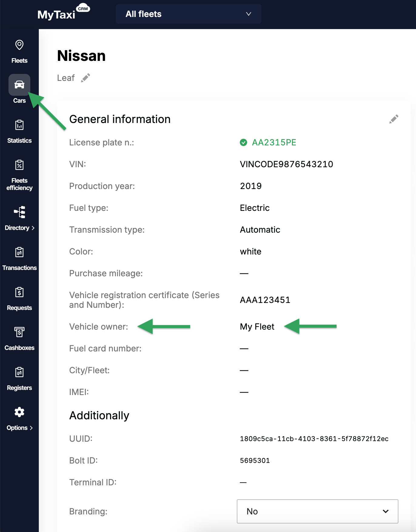416x532 pixels.
Task: Edit the Leaf model name pencil
Action: tap(86, 78)
